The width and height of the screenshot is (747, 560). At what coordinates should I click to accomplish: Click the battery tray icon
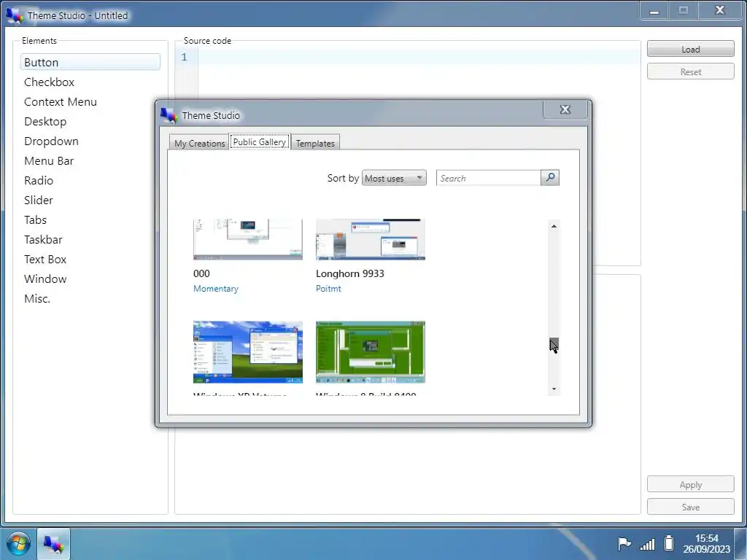pyautogui.click(x=669, y=542)
